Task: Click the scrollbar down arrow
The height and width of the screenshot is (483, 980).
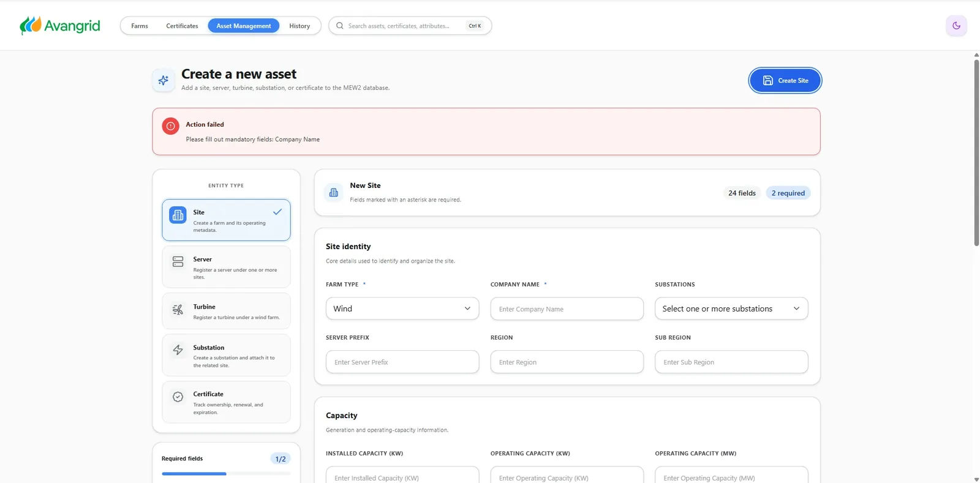Action: click(976, 479)
